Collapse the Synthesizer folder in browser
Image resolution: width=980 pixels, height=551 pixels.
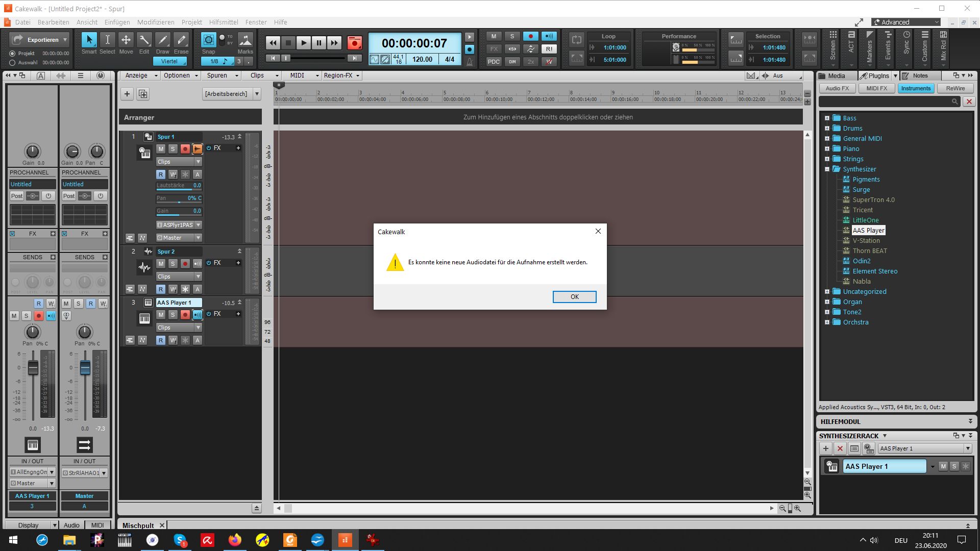827,169
